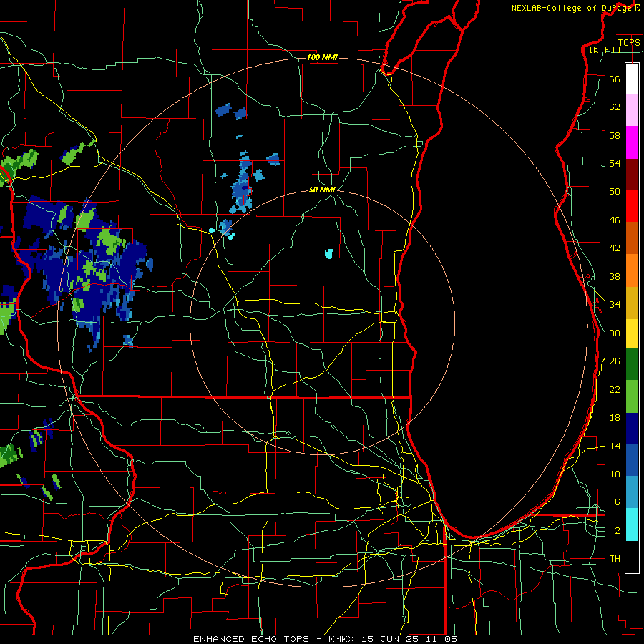Click the legend value 38
This screenshot has height=644, width=644.
point(615,276)
